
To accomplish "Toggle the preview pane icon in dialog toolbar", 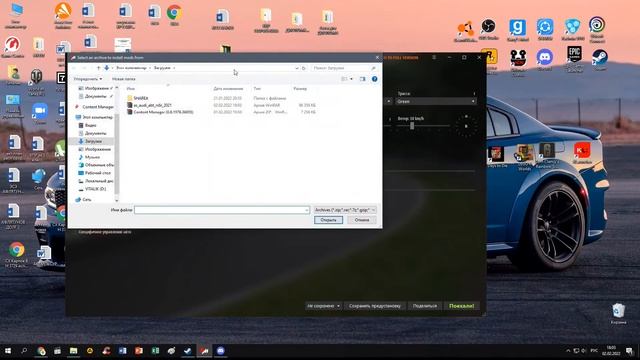I will [362, 79].
